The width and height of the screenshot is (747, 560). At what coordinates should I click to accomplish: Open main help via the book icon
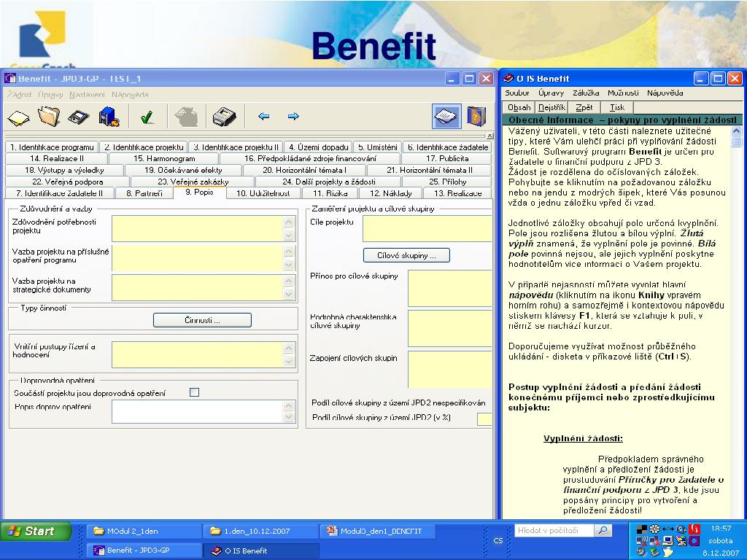pyautogui.click(x=476, y=116)
